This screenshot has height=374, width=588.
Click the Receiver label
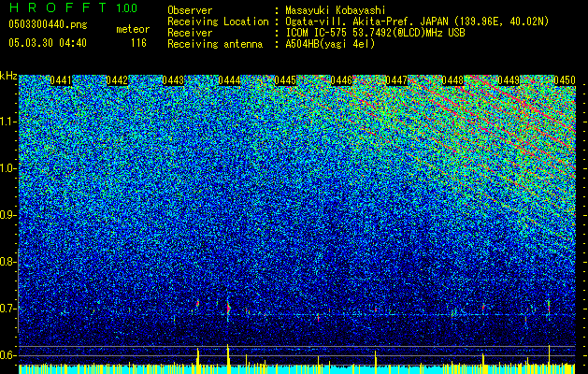(x=190, y=33)
